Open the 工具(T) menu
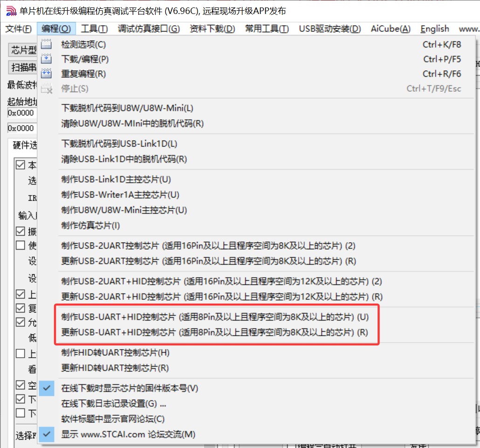The width and height of the screenshot is (480, 448). (94, 29)
